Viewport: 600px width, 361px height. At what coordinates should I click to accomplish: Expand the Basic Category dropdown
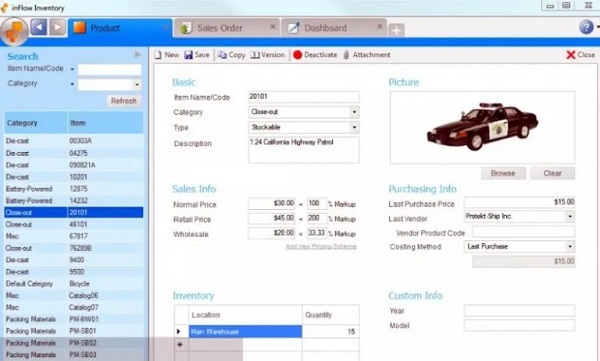point(354,112)
